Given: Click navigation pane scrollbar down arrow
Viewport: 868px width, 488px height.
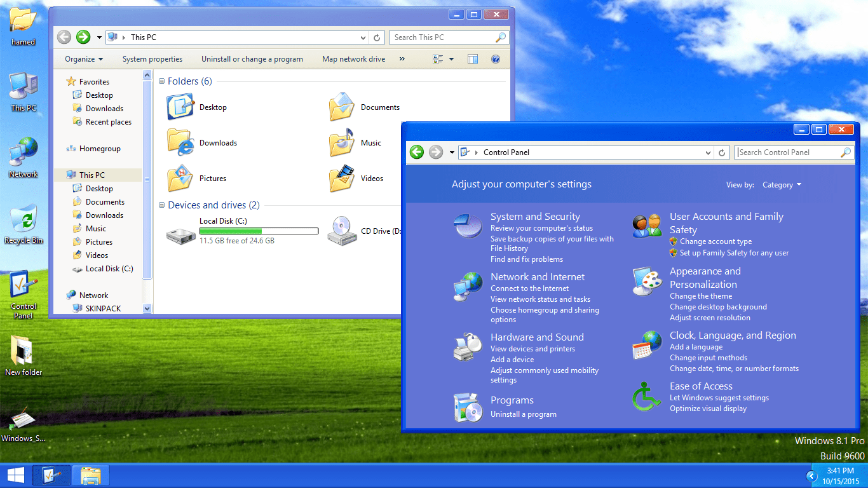Looking at the screenshot, I should (x=147, y=309).
